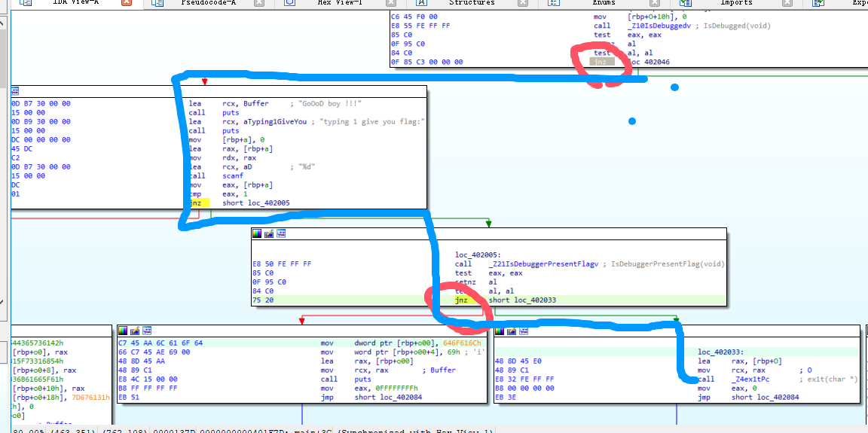
Task: Click Hex View-1 tab icon
Action: pyautogui.click(x=290, y=3)
